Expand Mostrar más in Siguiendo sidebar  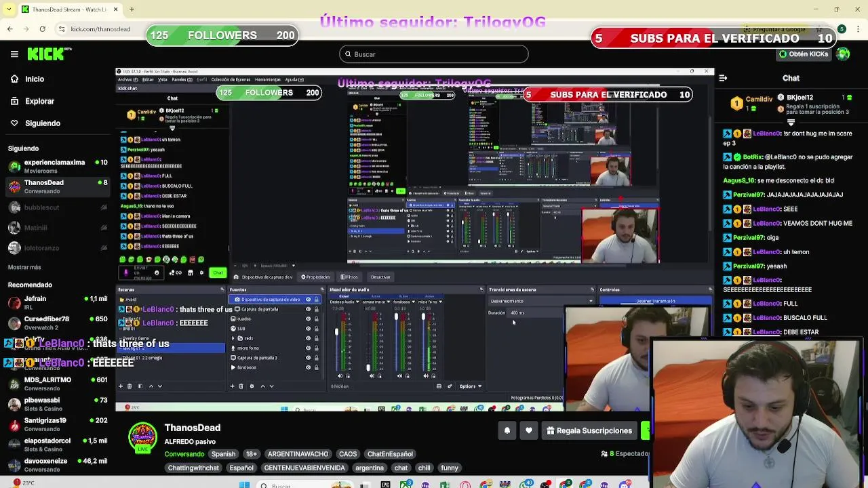(24, 267)
